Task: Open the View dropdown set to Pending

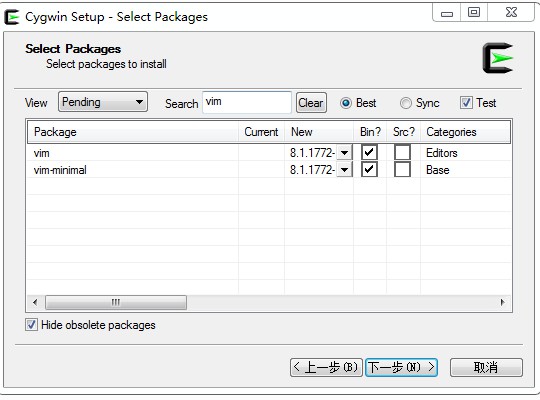Action: click(x=103, y=102)
